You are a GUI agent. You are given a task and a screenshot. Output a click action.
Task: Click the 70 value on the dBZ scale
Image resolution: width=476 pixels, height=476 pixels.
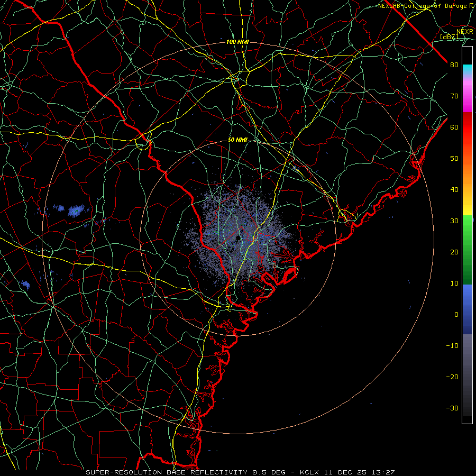coord(454,96)
